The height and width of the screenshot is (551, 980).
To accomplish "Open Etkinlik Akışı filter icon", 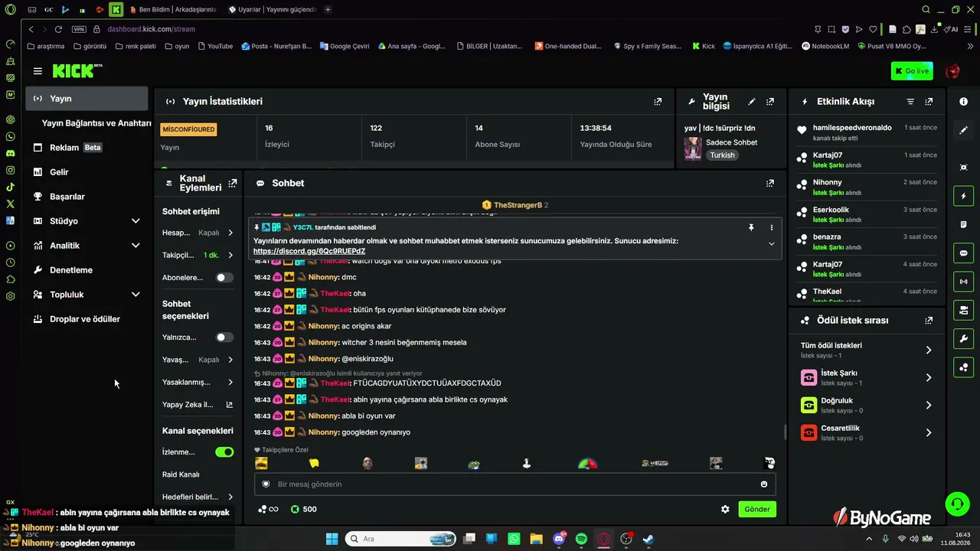I will point(910,101).
